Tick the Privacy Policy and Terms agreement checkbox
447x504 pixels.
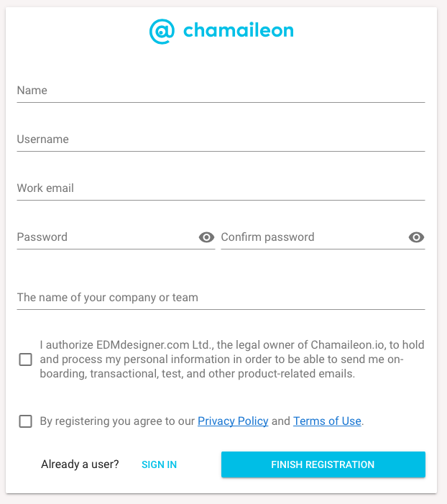[26, 421]
